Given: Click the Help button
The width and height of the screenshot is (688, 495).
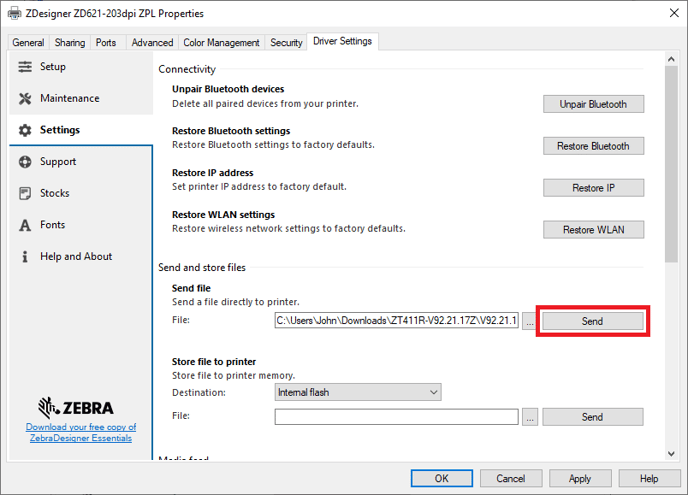Looking at the screenshot, I should pos(649,478).
